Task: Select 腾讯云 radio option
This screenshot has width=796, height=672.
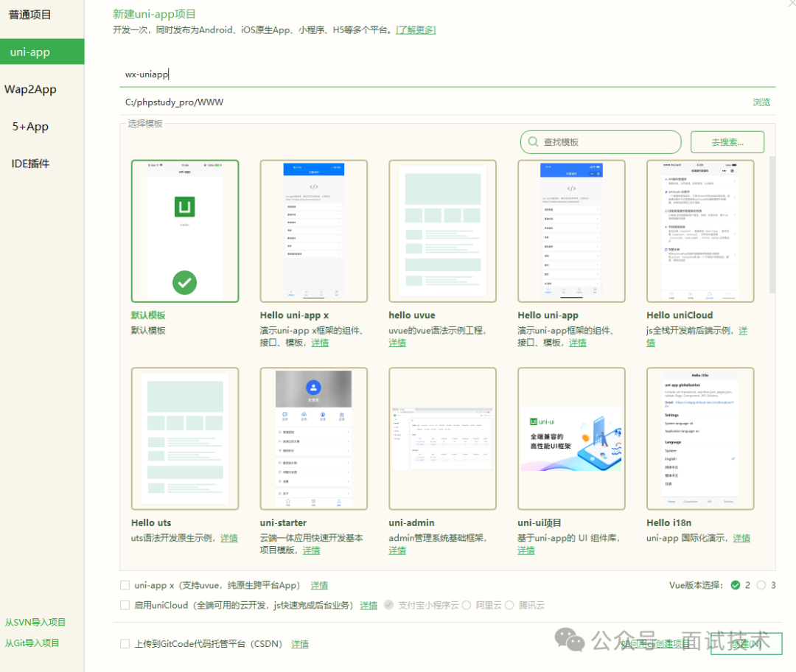Action: [x=509, y=605]
